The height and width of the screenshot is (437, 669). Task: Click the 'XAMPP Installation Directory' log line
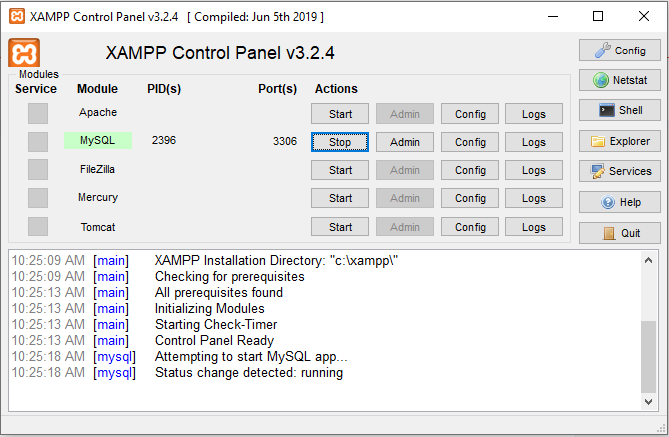[276, 260]
